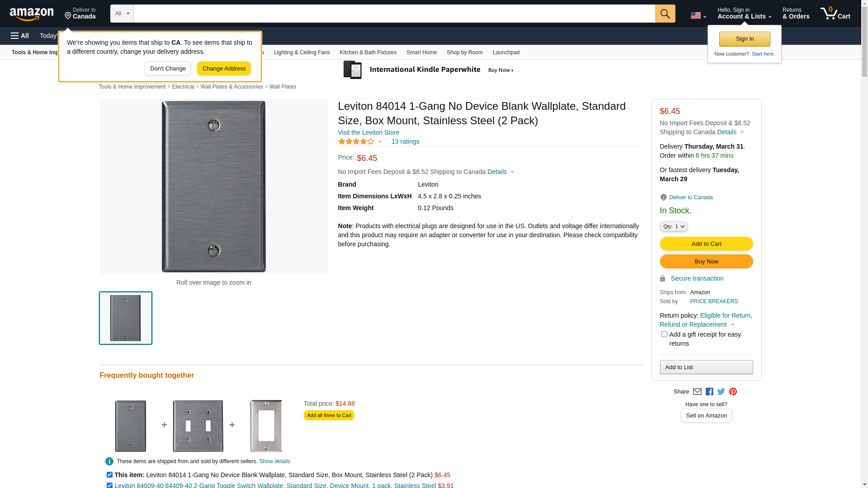Viewport: 868px width, 488px height.
Task: Open the Qty quantity dropdown
Action: coord(674,226)
